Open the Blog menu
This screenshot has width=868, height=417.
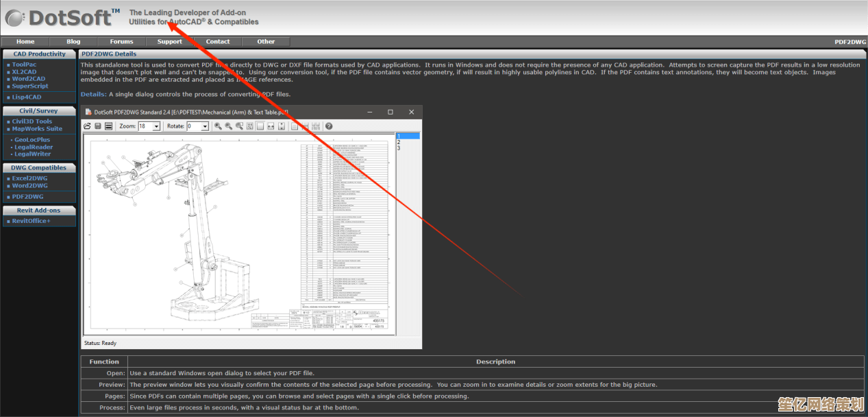pyautogui.click(x=73, y=42)
